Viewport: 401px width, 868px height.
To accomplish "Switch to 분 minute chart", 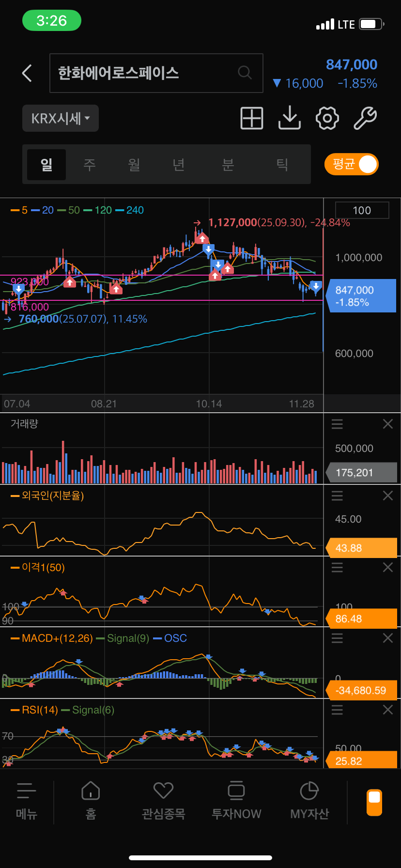I will (228, 165).
